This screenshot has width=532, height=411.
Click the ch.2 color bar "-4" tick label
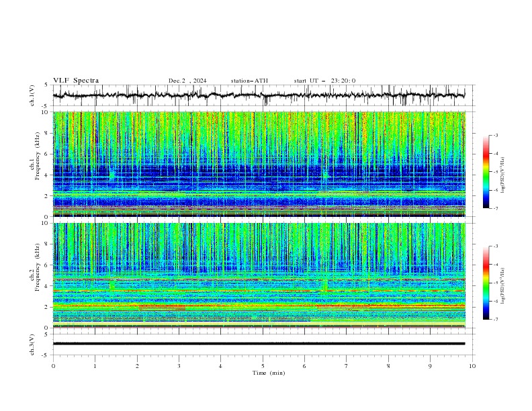pyautogui.click(x=495, y=265)
